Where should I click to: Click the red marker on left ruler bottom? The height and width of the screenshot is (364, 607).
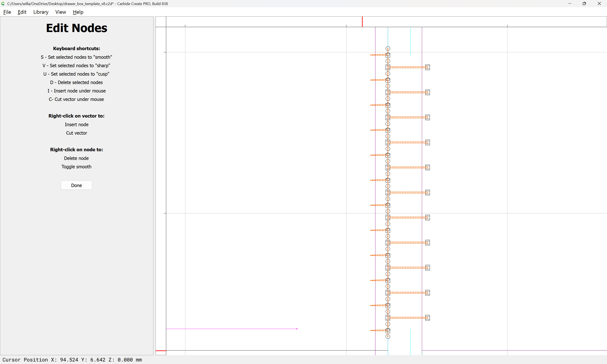coord(161,351)
